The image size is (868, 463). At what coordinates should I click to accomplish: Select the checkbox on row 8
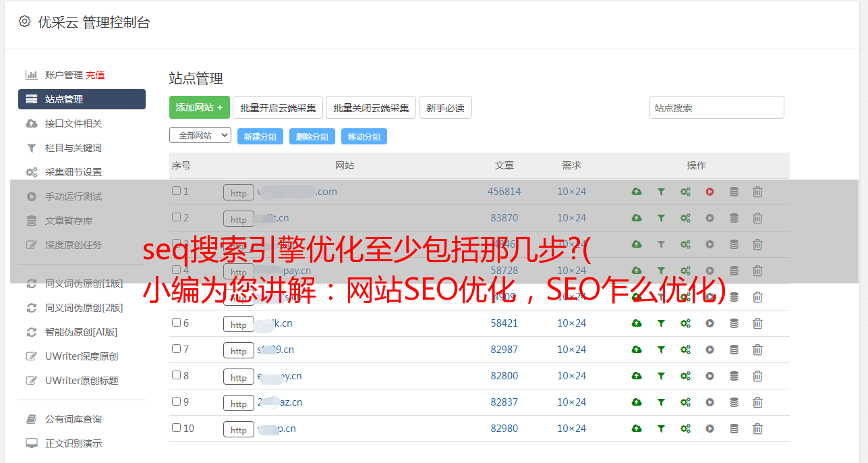pos(176,375)
